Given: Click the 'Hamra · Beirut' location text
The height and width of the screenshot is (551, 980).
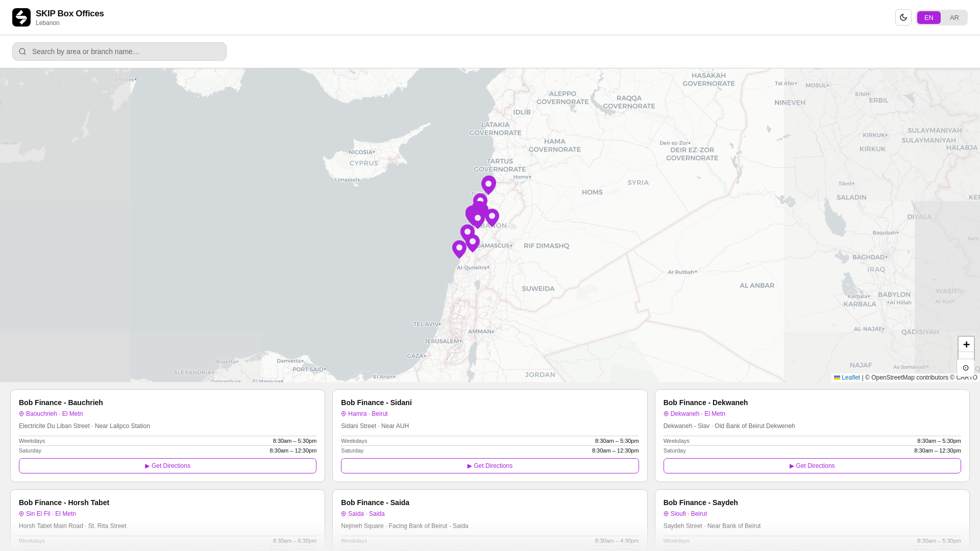Looking at the screenshot, I should click(x=367, y=414).
